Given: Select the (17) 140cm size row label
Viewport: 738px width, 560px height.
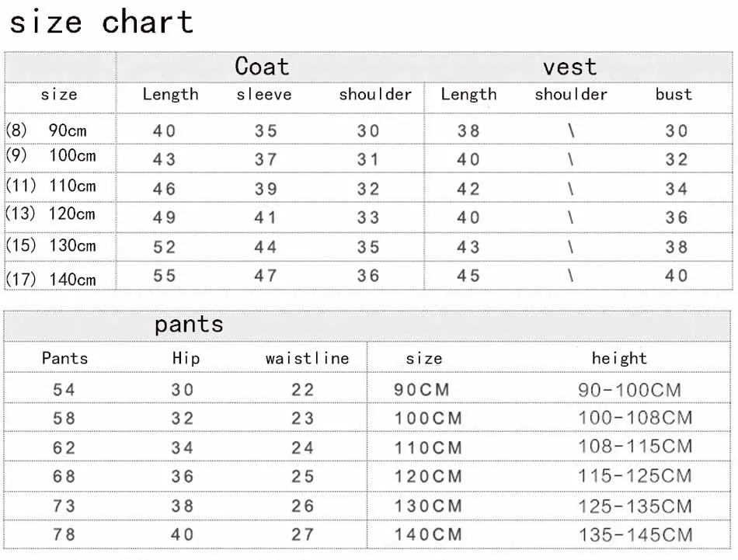Looking at the screenshot, I should tap(50, 280).
